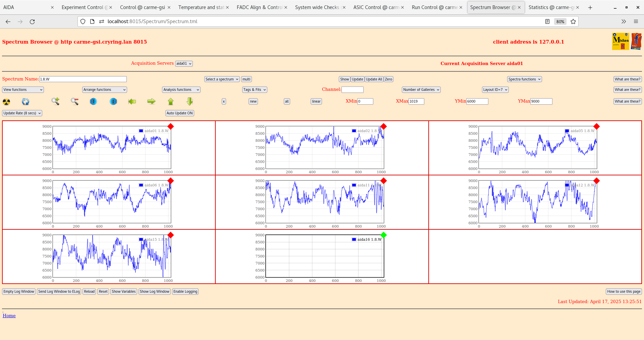Expand the Update Rate dropdown
Screen dimensions: 644x340
22,113
